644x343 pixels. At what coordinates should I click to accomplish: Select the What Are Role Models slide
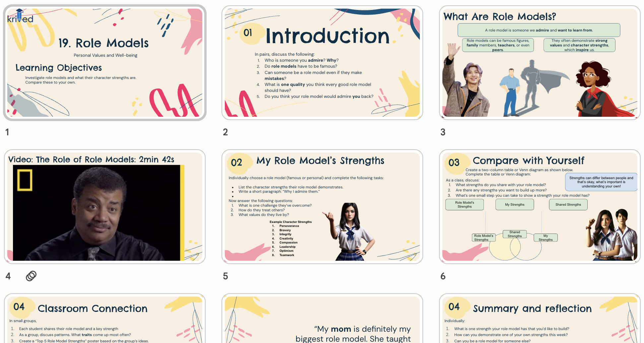(x=540, y=63)
